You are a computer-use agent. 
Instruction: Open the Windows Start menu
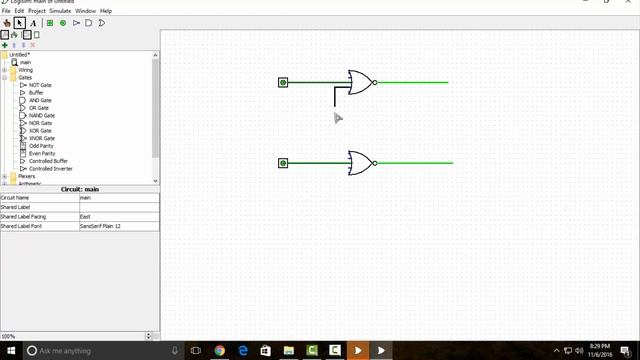point(11,351)
